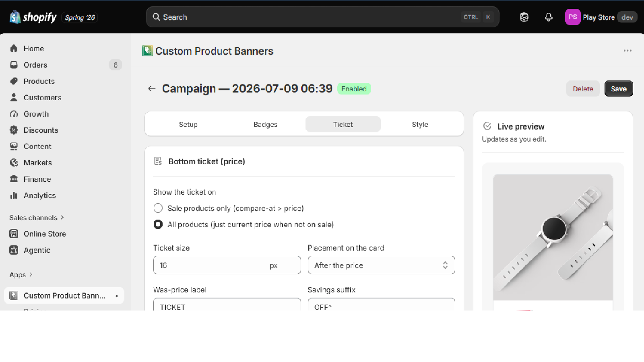Open the Play Store account menu
The height and width of the screenshot is (362, 644).
point(601,17)
